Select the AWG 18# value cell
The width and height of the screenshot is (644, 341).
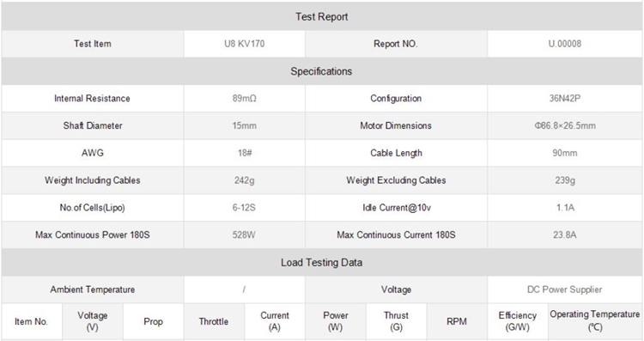tap(245, 153)
